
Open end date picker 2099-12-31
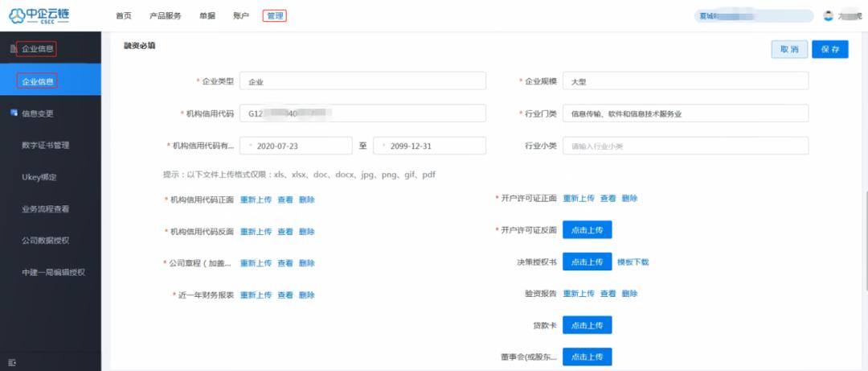(429, 146)
